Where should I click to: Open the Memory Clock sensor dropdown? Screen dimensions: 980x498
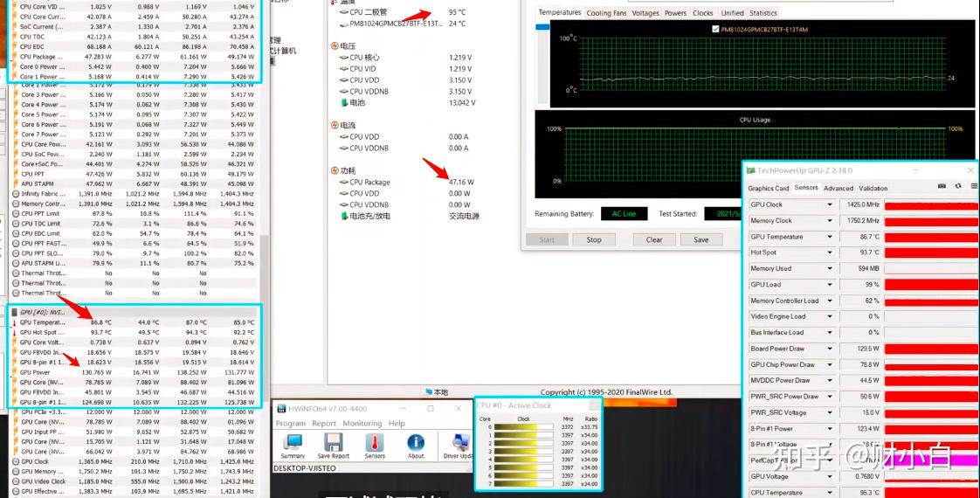click(830, 220)
